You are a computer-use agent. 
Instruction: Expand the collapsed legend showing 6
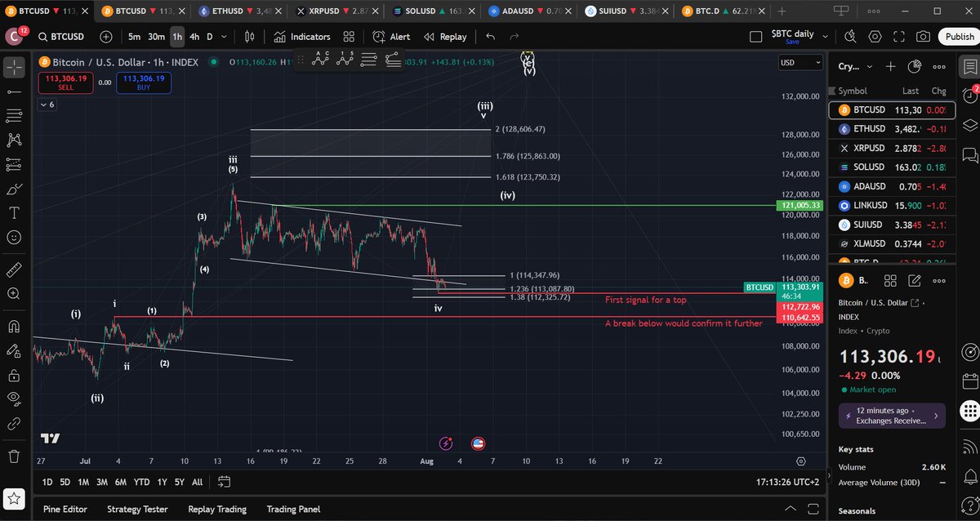(47, 105)
